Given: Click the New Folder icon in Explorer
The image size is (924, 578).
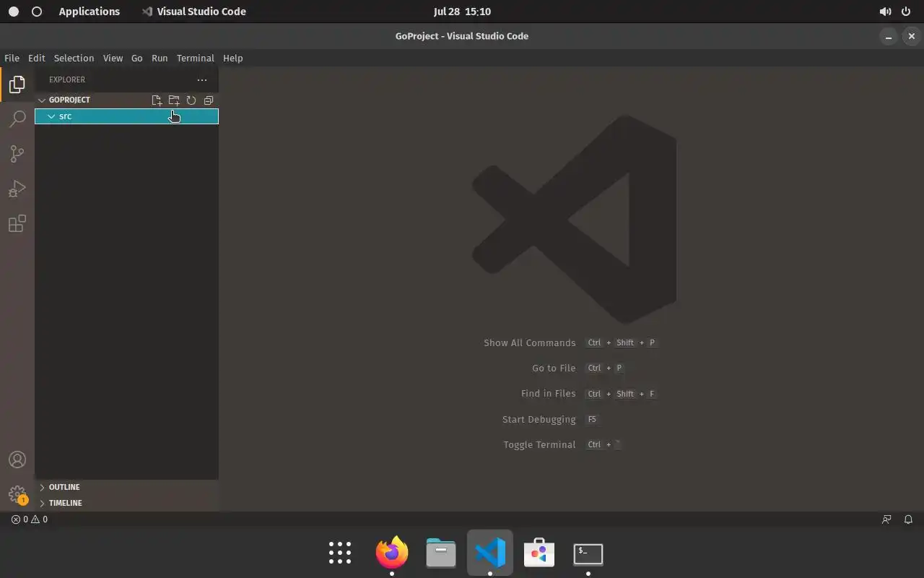Looking at the screenshot, I should click(174, 100).
